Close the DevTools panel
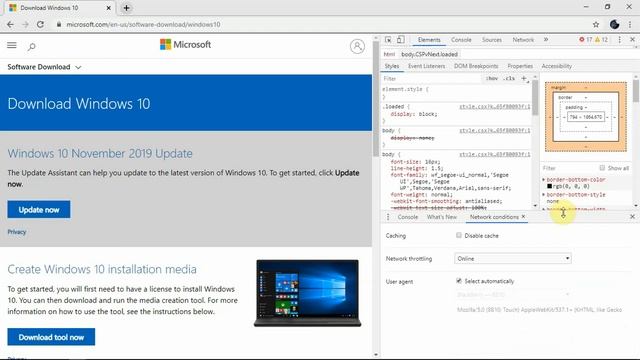The width and height of the screenshot is (640, 360). click(632, 40)
